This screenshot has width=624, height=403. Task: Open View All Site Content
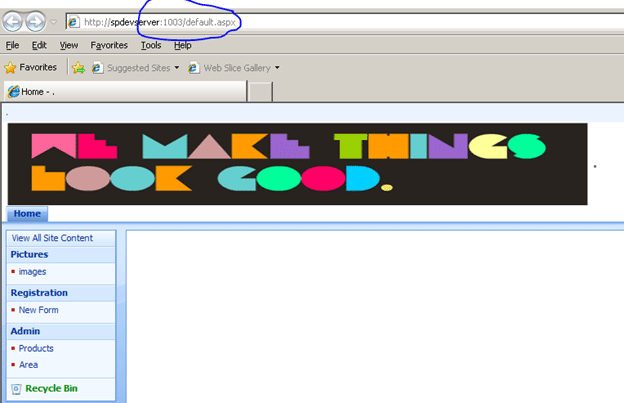click(52, 238)
